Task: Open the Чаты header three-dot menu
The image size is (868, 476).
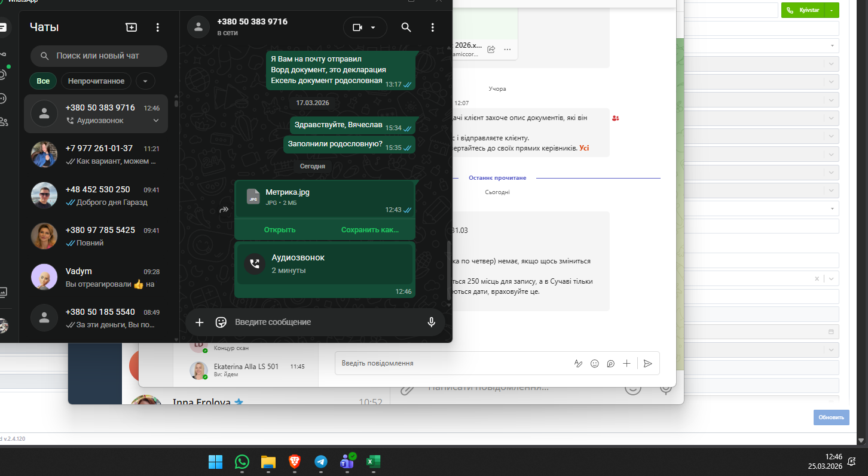Action: [158, 27]
